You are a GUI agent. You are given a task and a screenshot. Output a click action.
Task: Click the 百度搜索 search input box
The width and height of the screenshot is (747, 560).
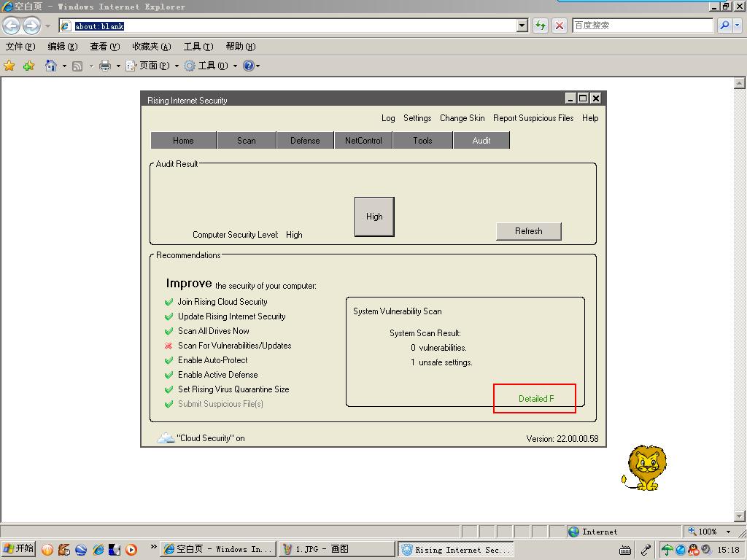pyautogui.click(x=643, y=26)
